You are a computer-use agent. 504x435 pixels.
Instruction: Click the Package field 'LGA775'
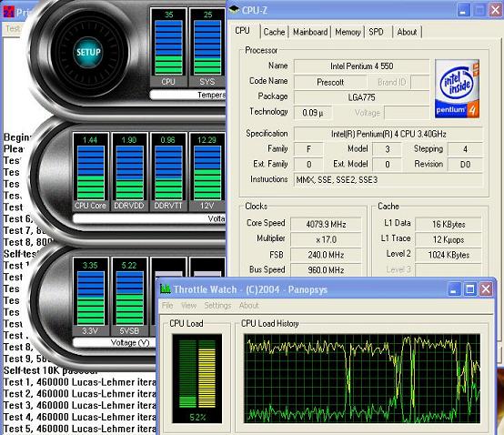pos(361,97)
